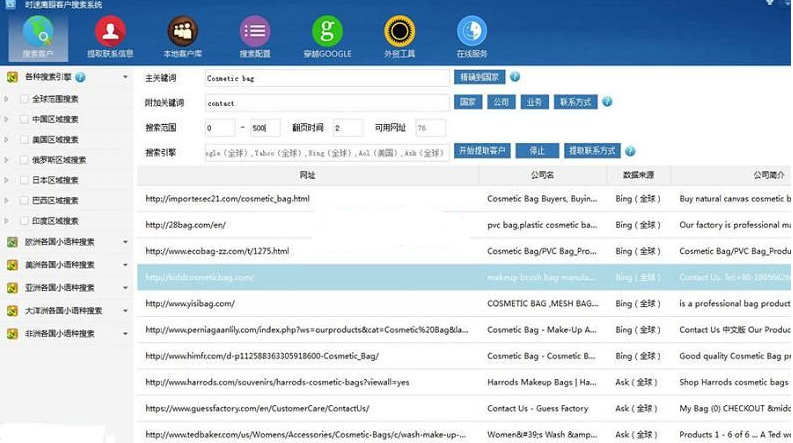793x443 pixels.
Task: Expand 欧洲各国小语种搜索 dropdown arrow
Action: (125, 242)
